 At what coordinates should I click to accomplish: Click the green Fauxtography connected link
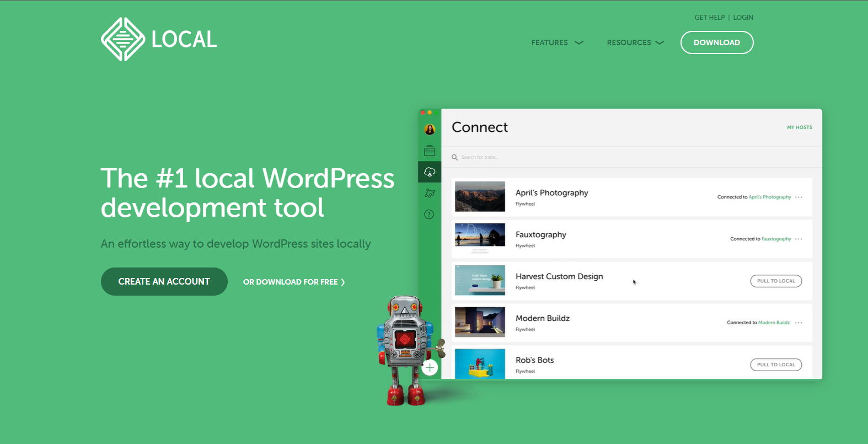(x=776, y=239)
